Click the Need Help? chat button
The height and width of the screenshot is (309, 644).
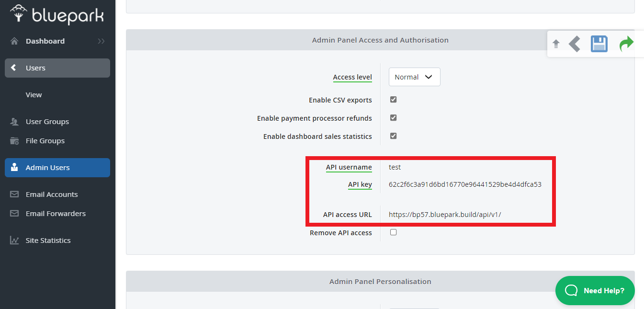click(x=595, y=290)
